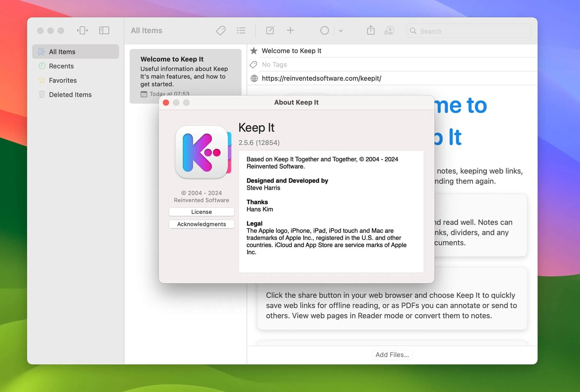Create a new note with compose icon
This screenshot has height=392, width=580.
pyautogui.click(x=270, y=31)
